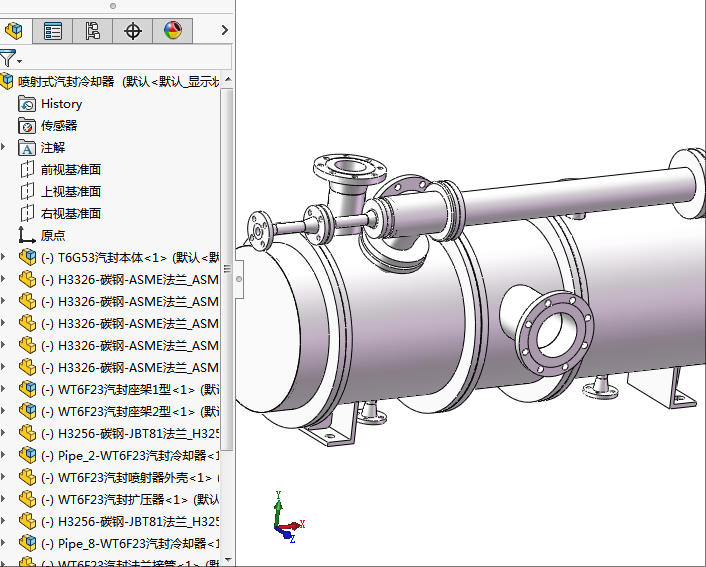The image size is (706, 567).
Task: Select the 原点 origin icon
Action: click(27, 235)
